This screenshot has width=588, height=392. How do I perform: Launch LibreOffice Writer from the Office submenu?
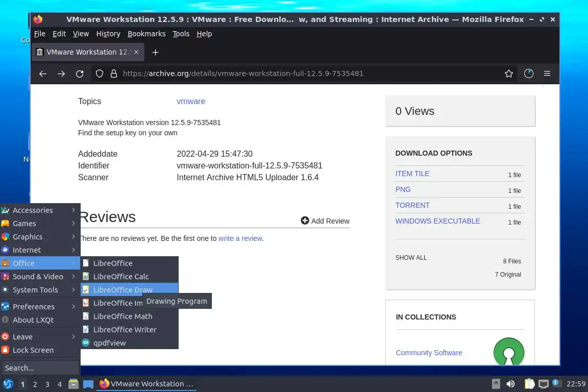(x=129, y=329)
